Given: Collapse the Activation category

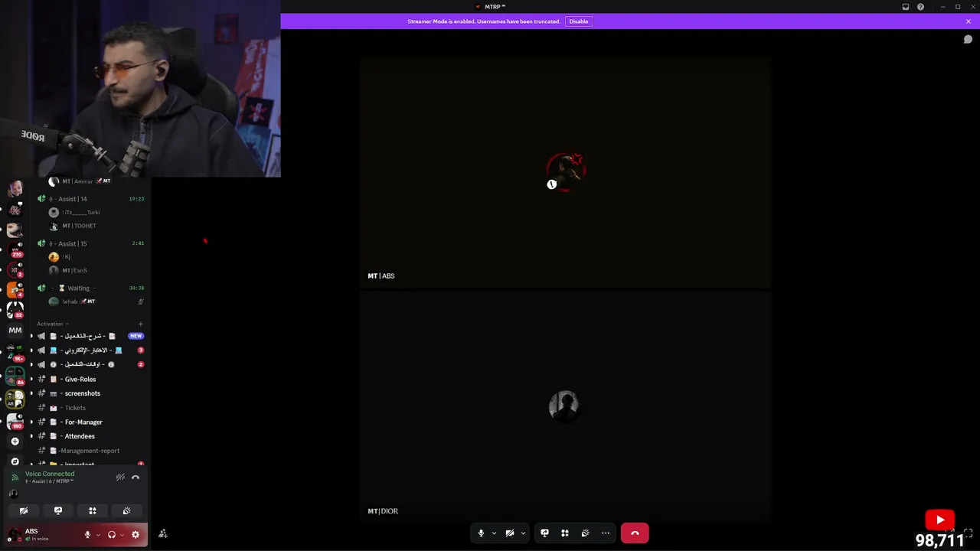Looking at the screenshot, I should click(52, 324).
